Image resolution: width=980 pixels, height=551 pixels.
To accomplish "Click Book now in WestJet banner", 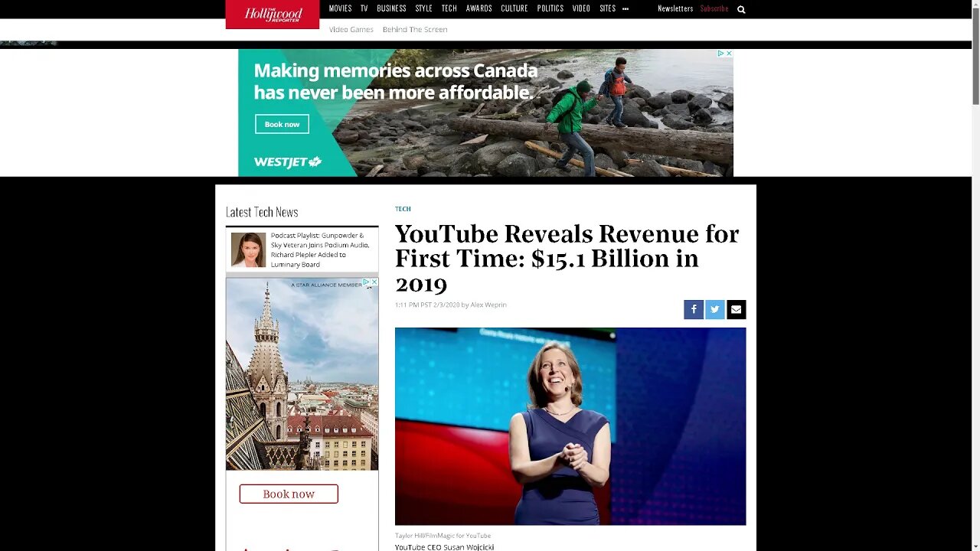I will [x=282, y=124].
